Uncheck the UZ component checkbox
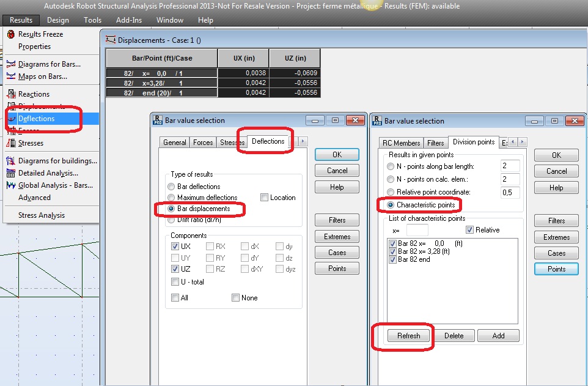Viewport: 588px width, 386px height. (x=175, y=269)
